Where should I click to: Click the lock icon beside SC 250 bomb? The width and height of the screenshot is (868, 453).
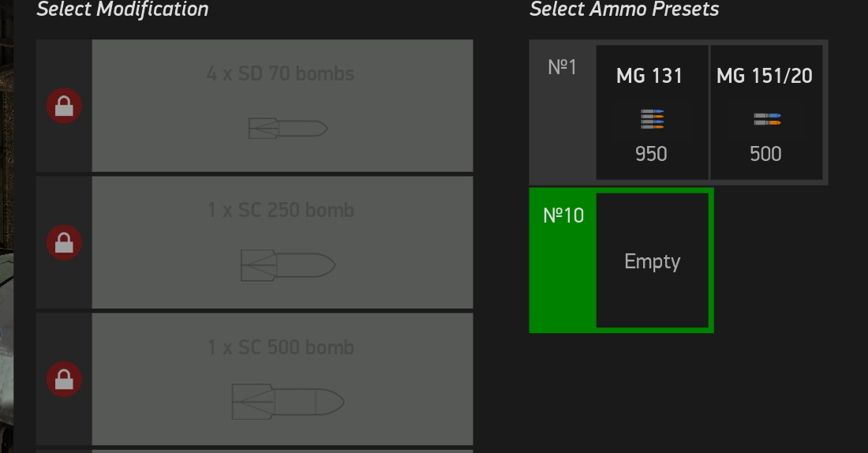tap(64, 242)
